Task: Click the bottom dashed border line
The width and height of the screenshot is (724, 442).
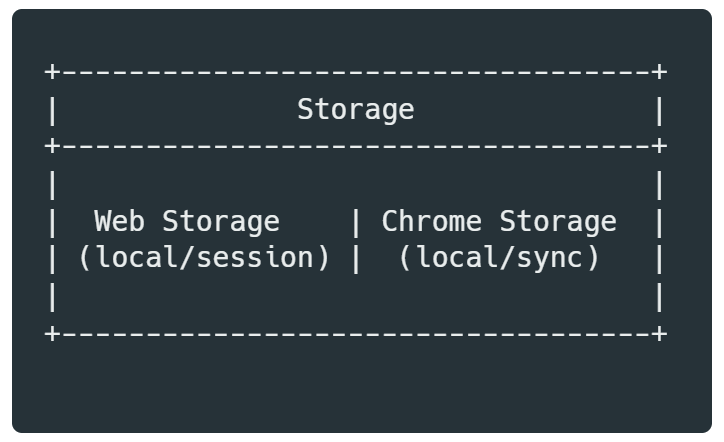Action: click(x=355, y=333)
